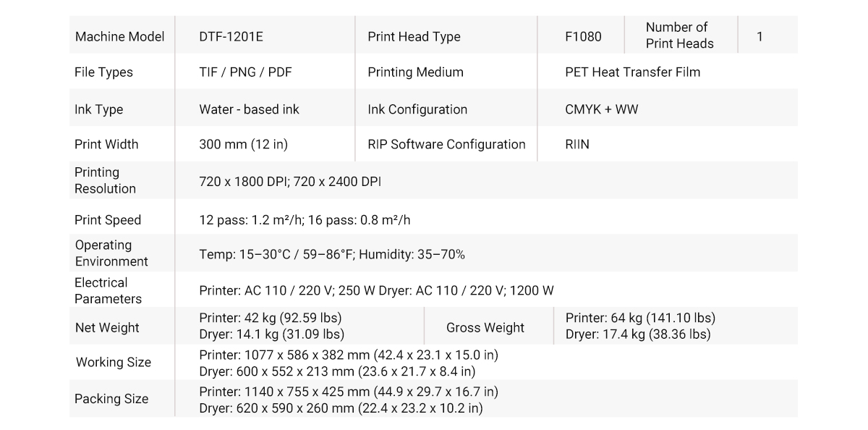Click the CMYK + WW ink configuration
This screenshot has width=868, height=430.
click(601, 109)
